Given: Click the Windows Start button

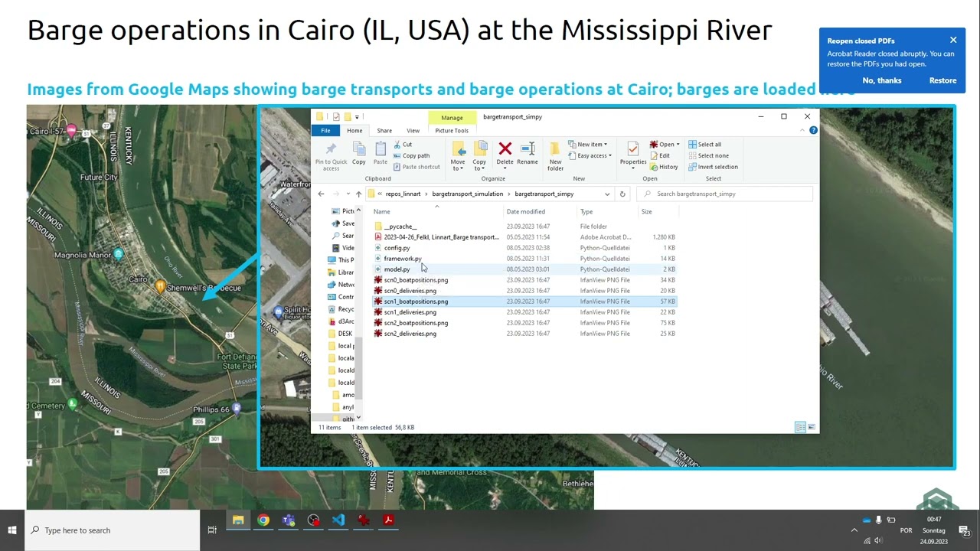Looking at the screenshot, I should click(x=12, y=530).
